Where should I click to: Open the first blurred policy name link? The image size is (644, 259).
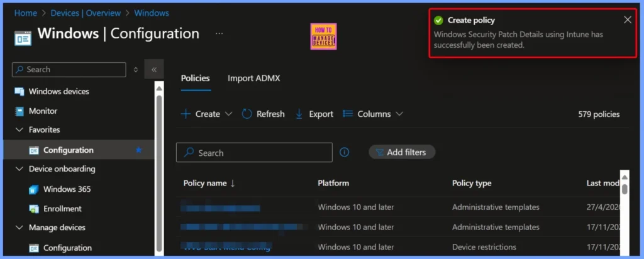tap(221, 208)
